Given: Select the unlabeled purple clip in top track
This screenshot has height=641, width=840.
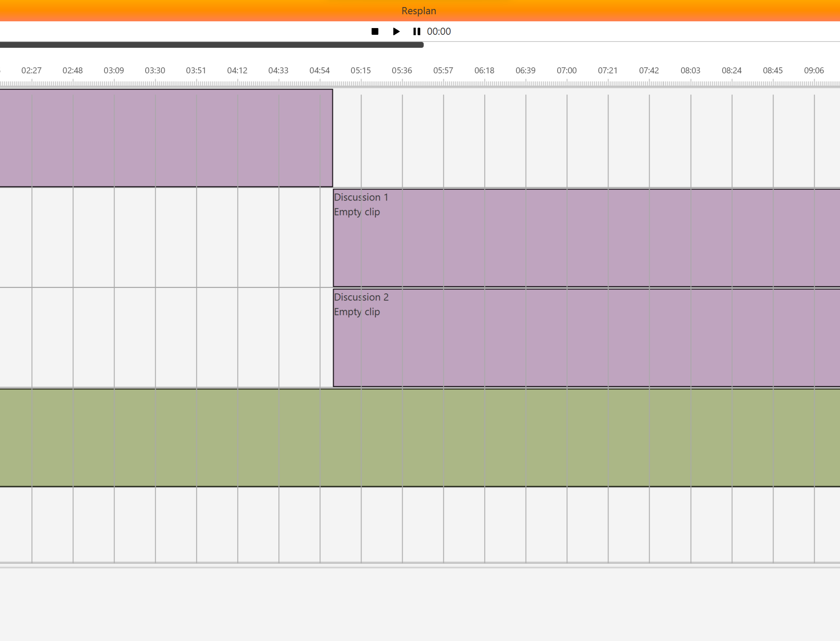Looking at the screenshot, I should click(x=166, y=138).
